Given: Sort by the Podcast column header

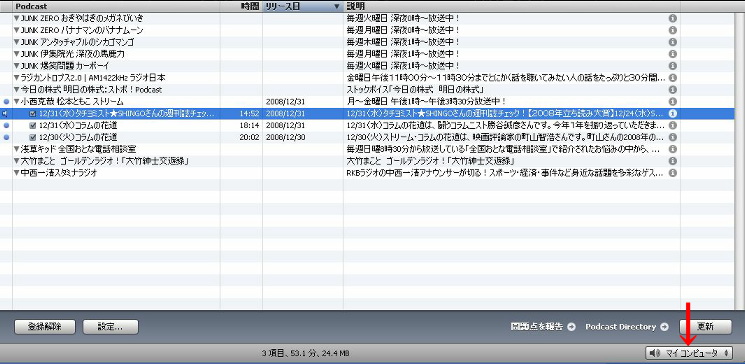Looking at the screenshot, I should [x=116, y=7].
